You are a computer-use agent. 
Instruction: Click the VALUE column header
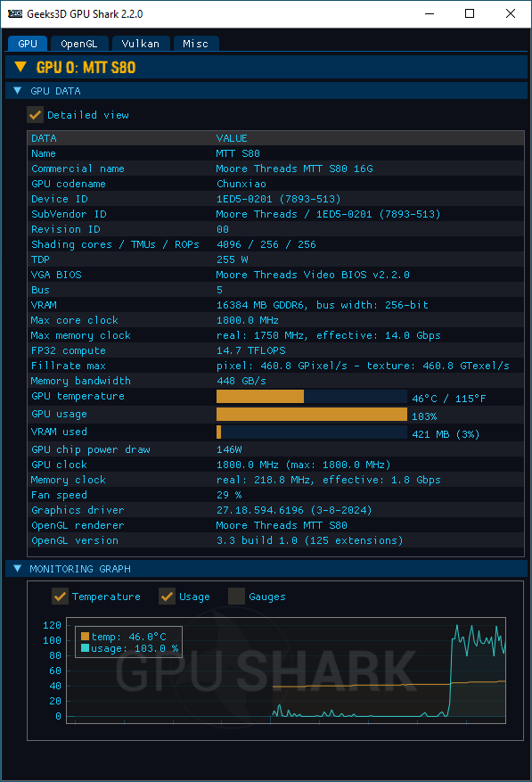232,138
